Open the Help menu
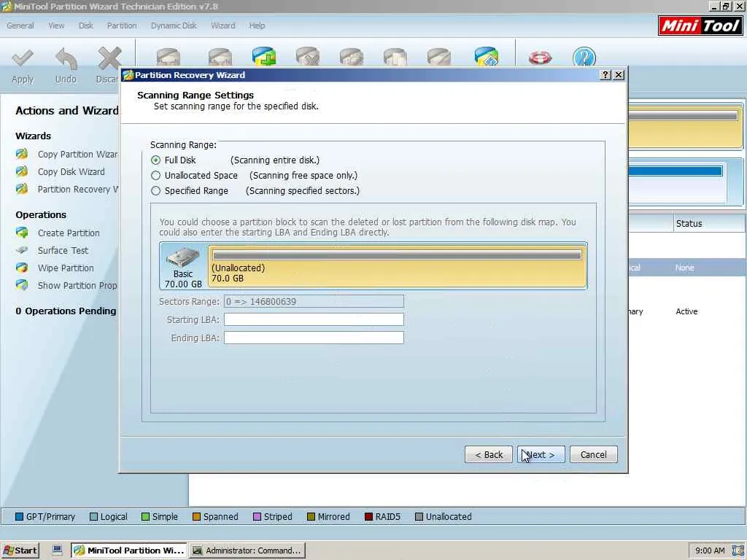The width and height of the screenshot is (747, 560). 258,26
